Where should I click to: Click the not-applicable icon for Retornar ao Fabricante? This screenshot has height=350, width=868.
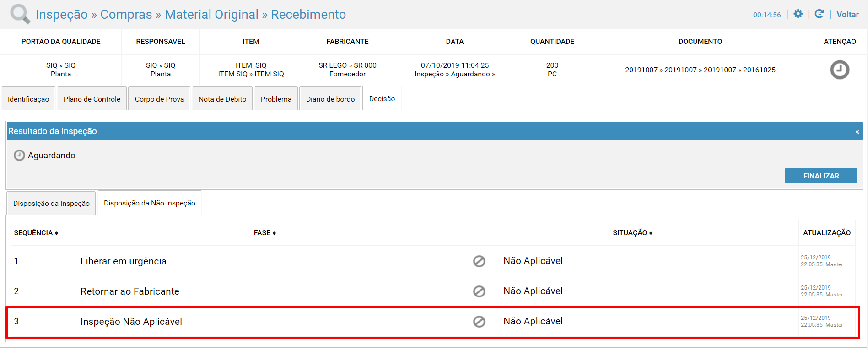click(479, 291)
